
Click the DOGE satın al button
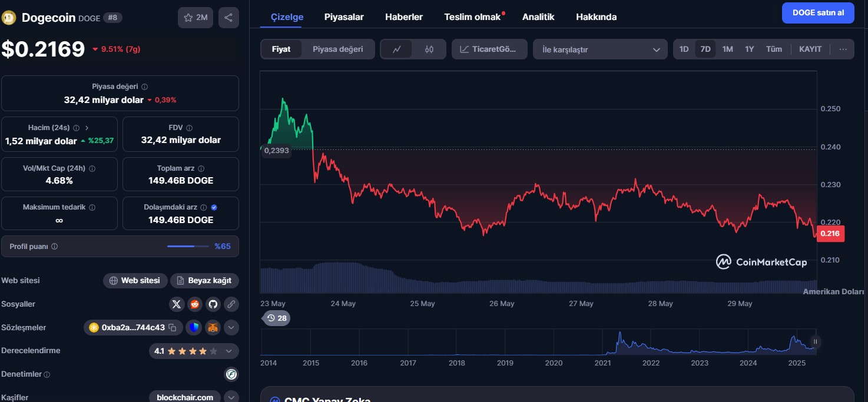[x=818, y=13]
